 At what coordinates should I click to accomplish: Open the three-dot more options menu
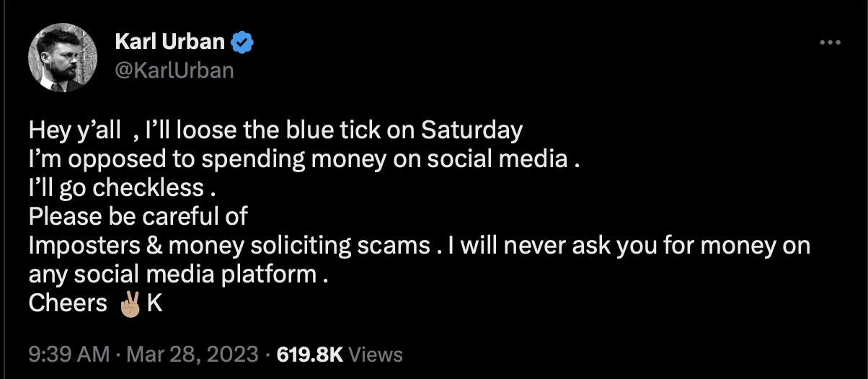pos(831,43)
